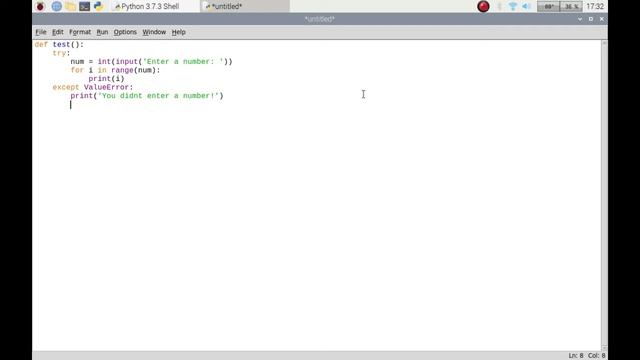Click the 'for i in range(num):' line

click(x=115, y=70)
